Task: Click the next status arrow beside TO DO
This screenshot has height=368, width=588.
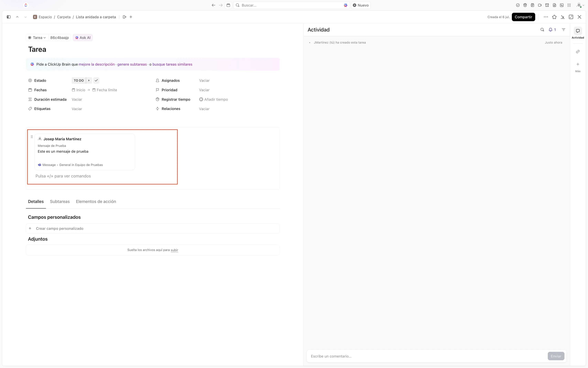Action: pos(89,81)
